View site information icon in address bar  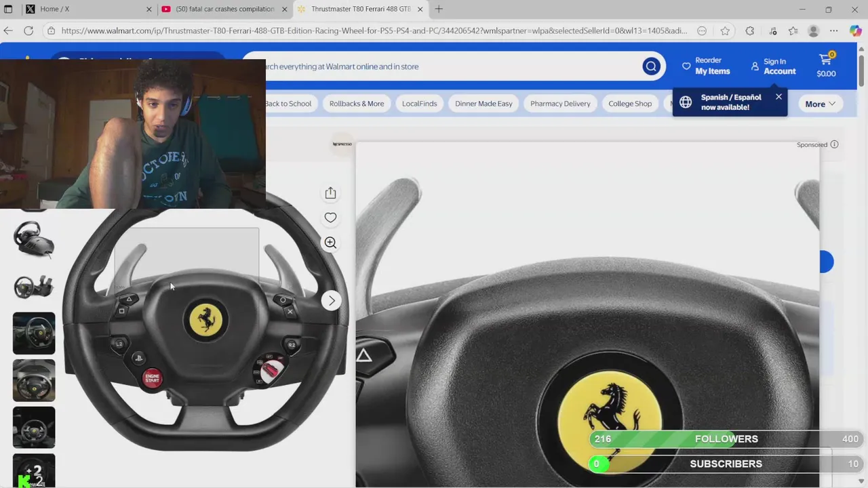point(51,30)
